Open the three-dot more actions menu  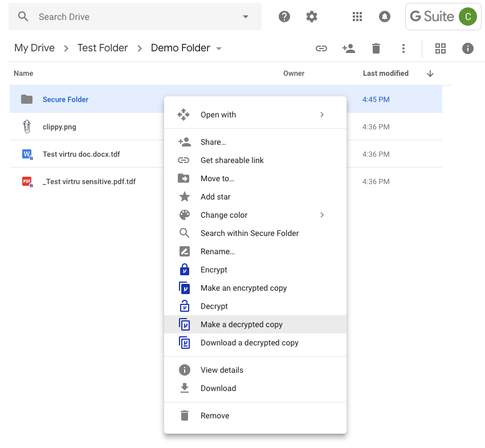(x=403, y=48)
